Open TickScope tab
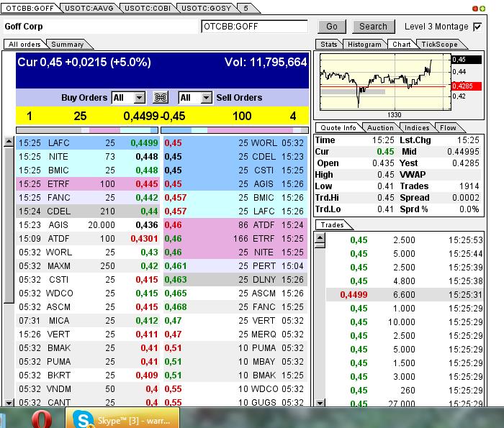 [x=439, y=45]
